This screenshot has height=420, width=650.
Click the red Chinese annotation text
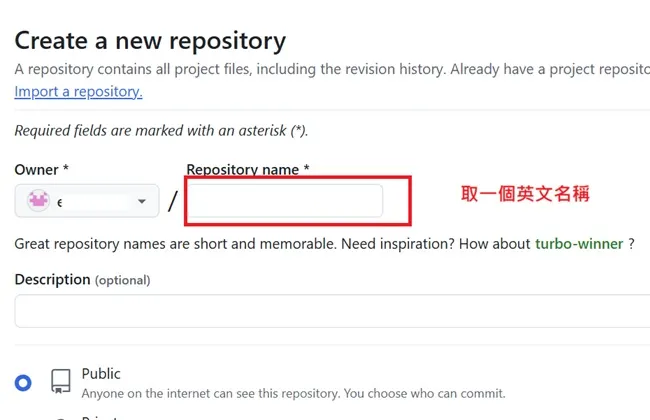click(x=524, y=194)
